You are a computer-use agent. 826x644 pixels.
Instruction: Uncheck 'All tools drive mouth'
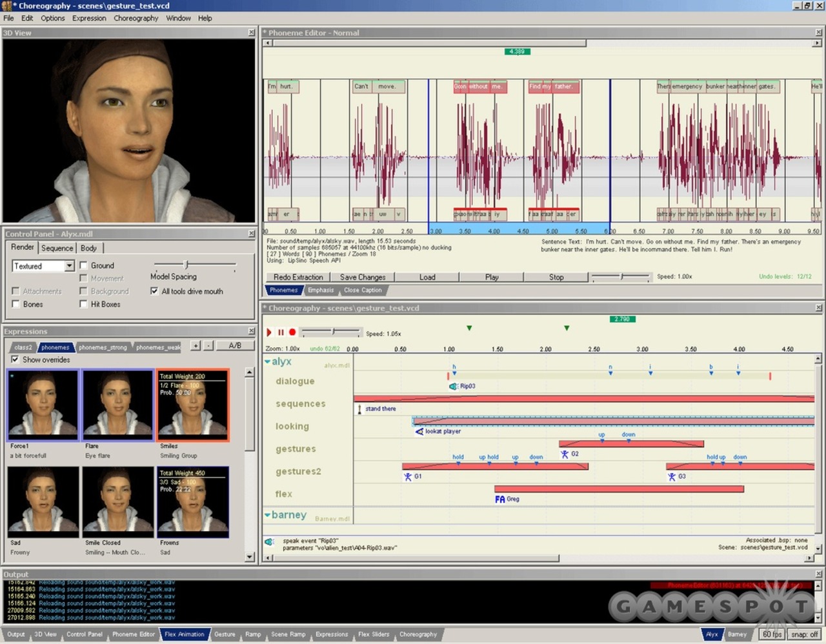tap(154, 291)
